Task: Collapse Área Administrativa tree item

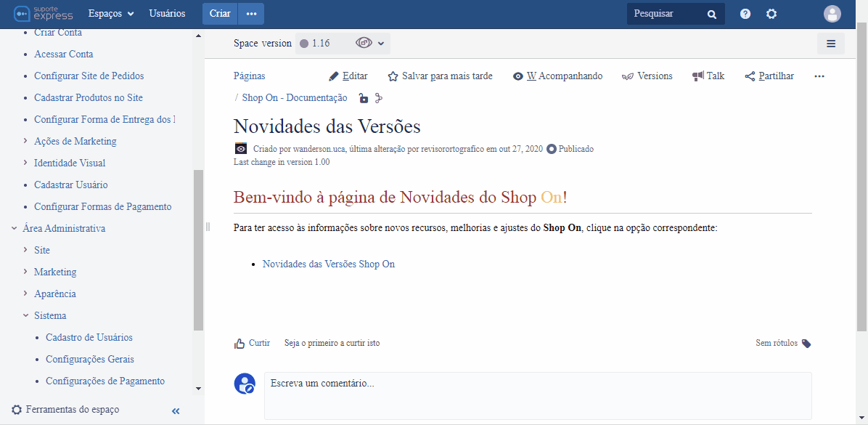Action: pyautogui.click(x=15, y=228)
